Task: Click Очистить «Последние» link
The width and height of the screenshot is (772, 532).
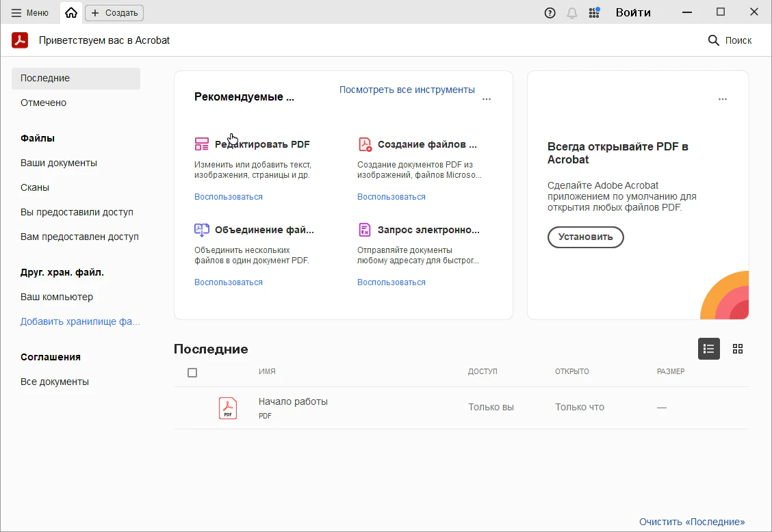Action: coord(691,522)
